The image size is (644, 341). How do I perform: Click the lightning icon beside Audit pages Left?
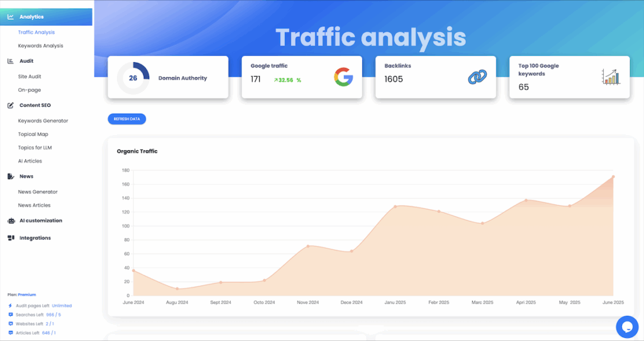coord(10,306)
